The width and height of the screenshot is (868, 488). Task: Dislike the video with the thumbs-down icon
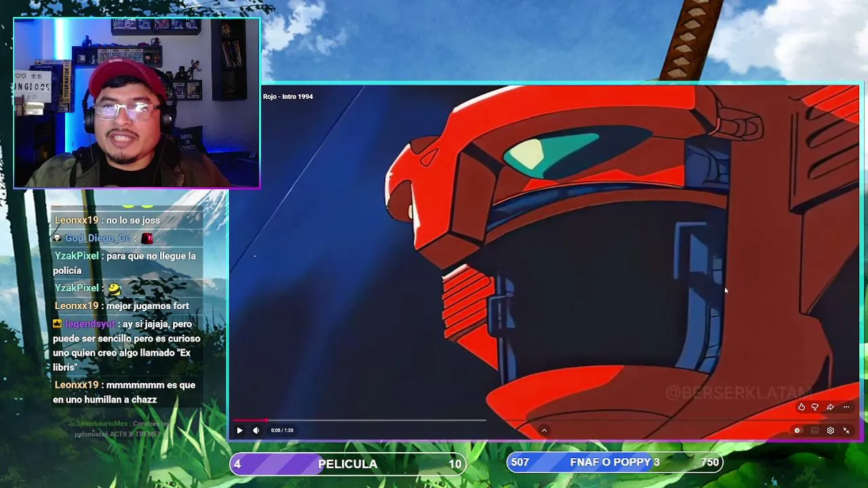pos(815,407)
